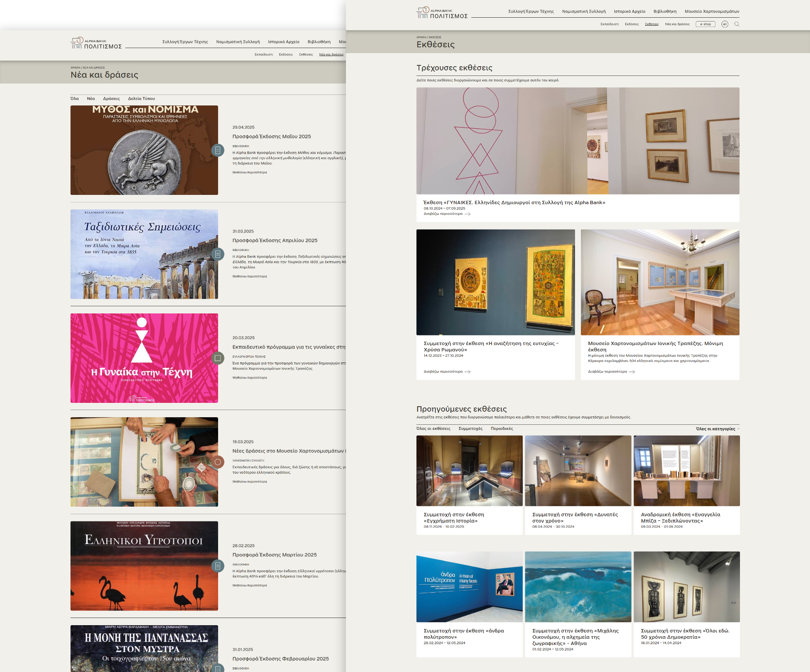Screen dimensions: 810x672
Task: Show 'Όλες οι εκθέσεις' filter tab
Action: [433, 429]
